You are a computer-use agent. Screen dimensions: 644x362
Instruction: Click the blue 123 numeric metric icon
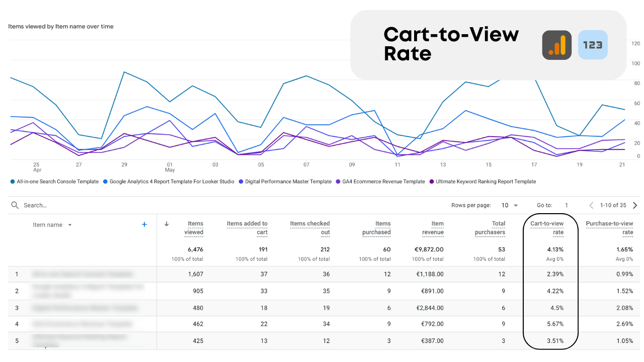(x=592, y=45)
